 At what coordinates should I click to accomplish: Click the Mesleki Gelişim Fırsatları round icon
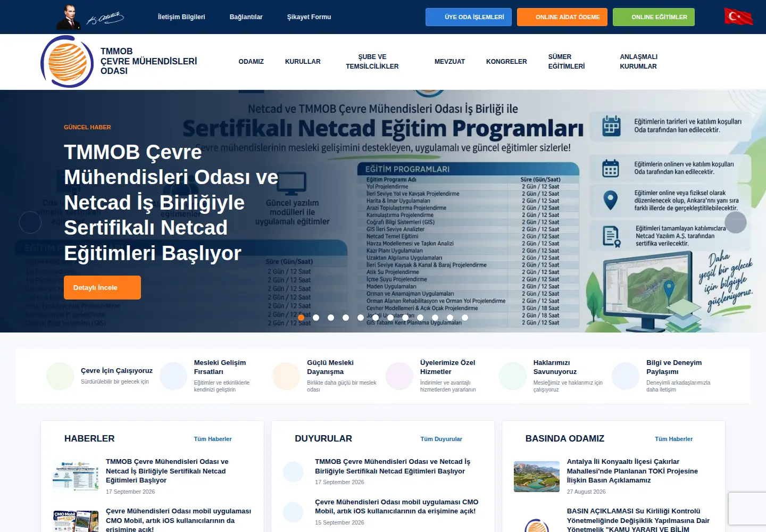(173, 376)
